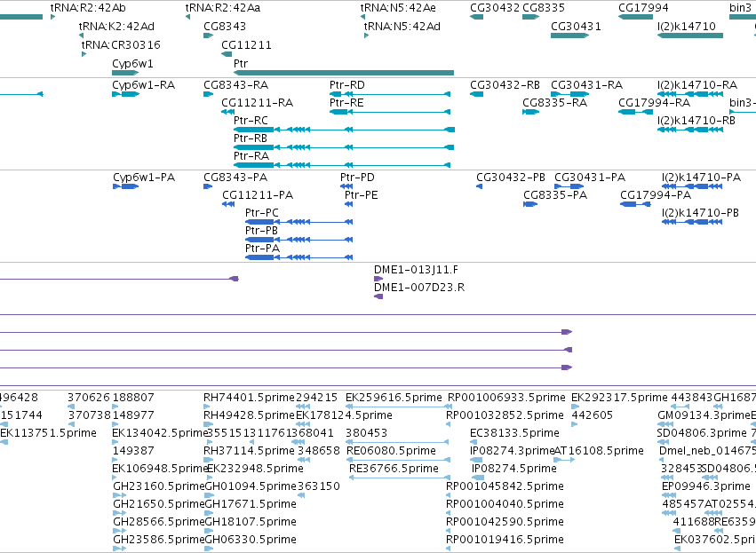Click the CG30431-RA transcript glyph

point(570,94)
